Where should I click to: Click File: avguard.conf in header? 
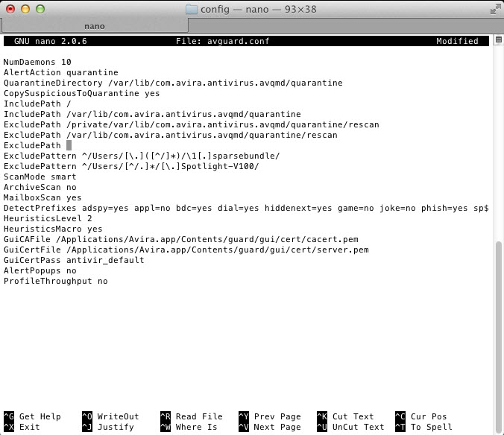pyautogui.click(x=222, y=41)
